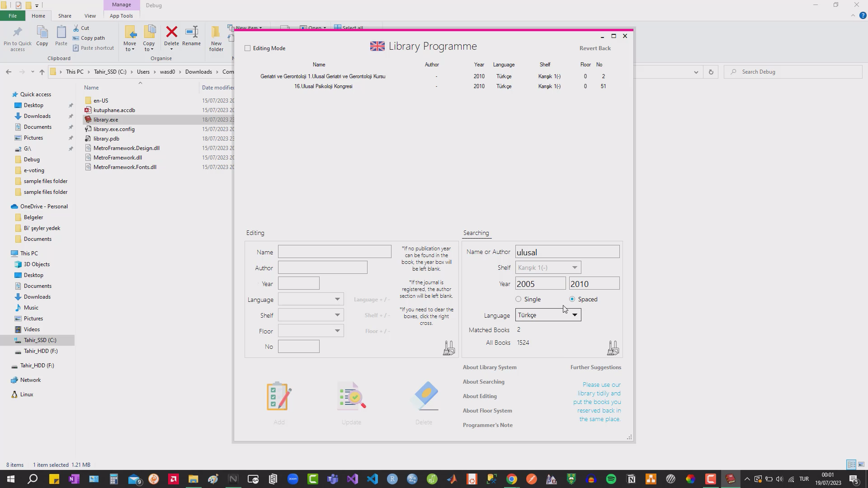Enable the Editing Mode checkbox
The height and width of the screenshot is (488, 868).
click(x=247, y=48)
